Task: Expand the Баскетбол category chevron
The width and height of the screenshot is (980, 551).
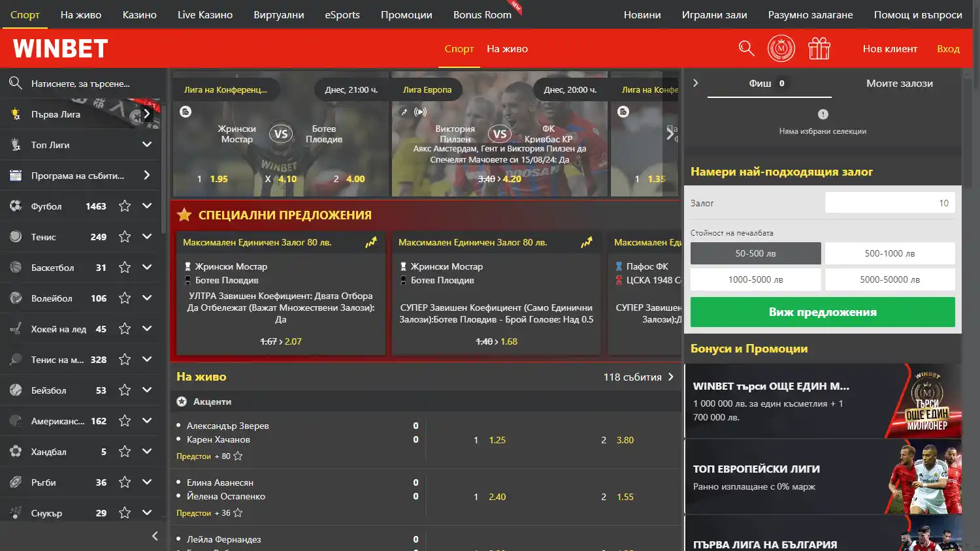Action: tap(147, 268)
